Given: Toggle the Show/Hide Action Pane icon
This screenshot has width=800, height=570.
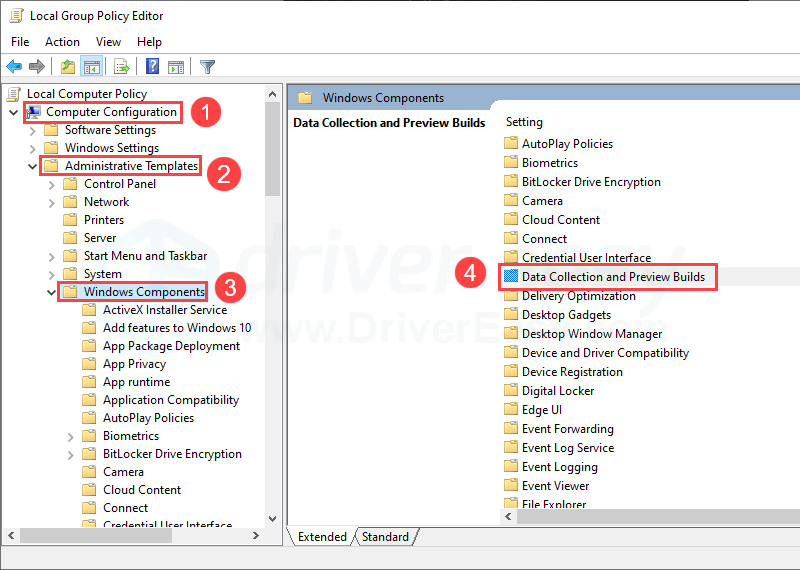Looking at the screenshot, I should coord(176,66).
